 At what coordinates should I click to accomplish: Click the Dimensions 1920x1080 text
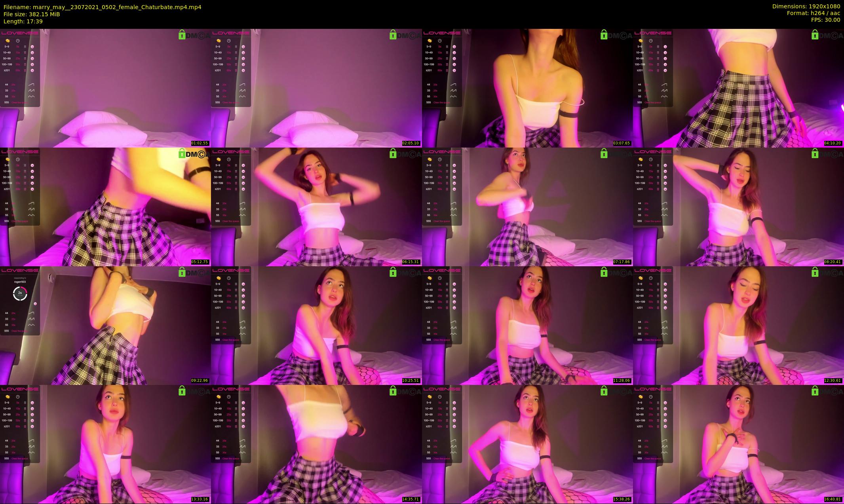806,6
